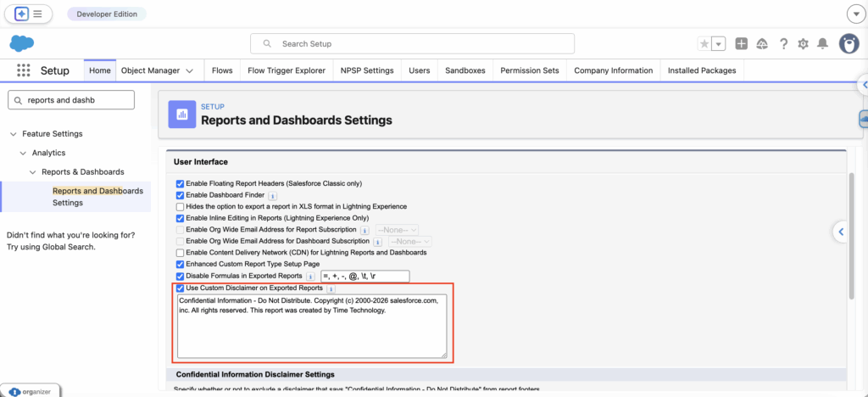Click the sparkle assistant icon at top left

tap(21, 14)
